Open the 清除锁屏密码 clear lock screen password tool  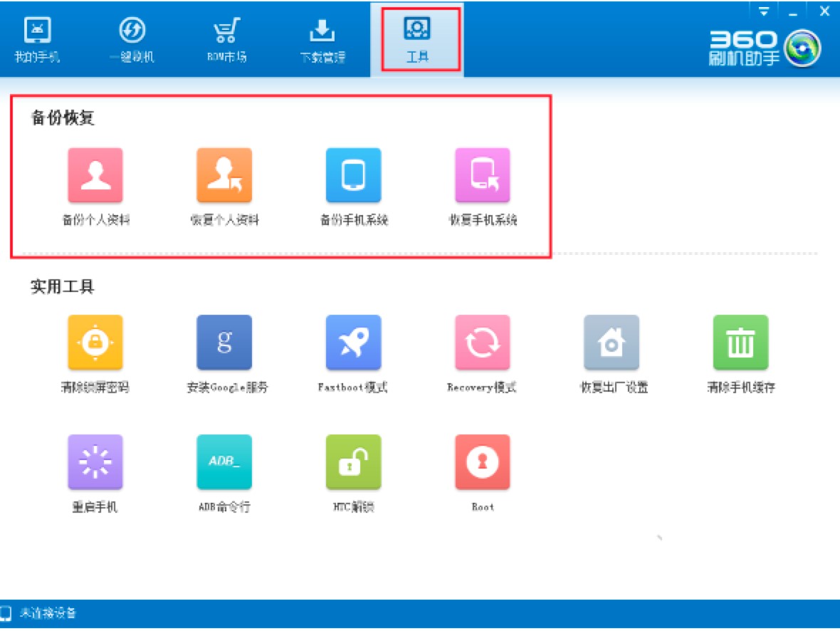[x=95, y=343]
